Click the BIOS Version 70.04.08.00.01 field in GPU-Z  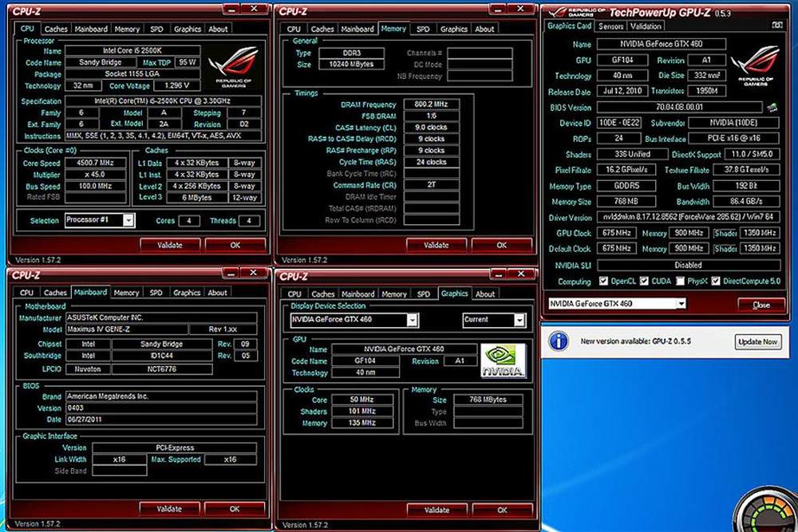click(x=679, y=108)
